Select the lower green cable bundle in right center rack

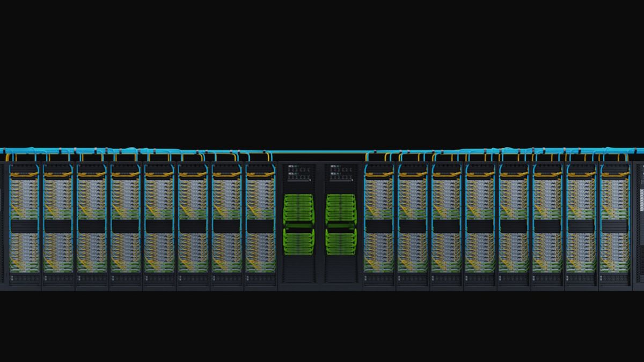341,241
